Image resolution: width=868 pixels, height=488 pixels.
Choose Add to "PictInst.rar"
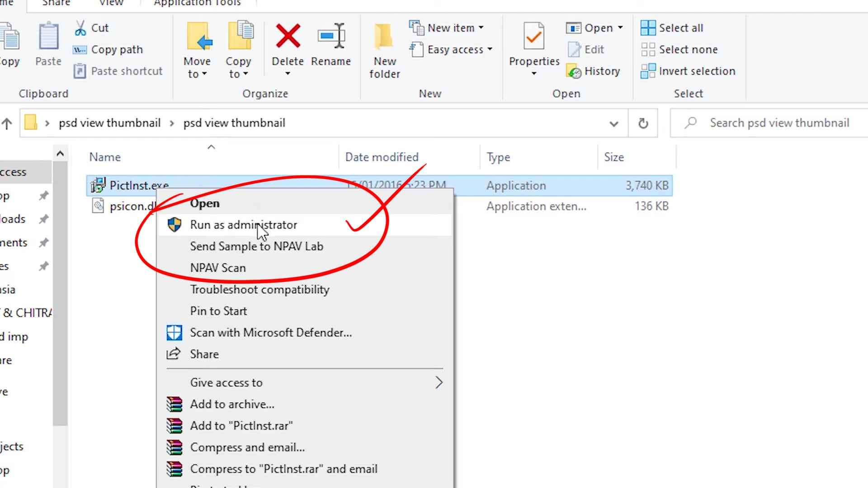coord(305,426)
